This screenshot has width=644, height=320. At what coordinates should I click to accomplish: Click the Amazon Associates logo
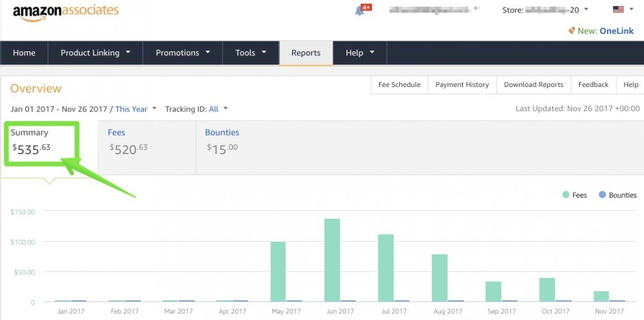tap(66, 12)
